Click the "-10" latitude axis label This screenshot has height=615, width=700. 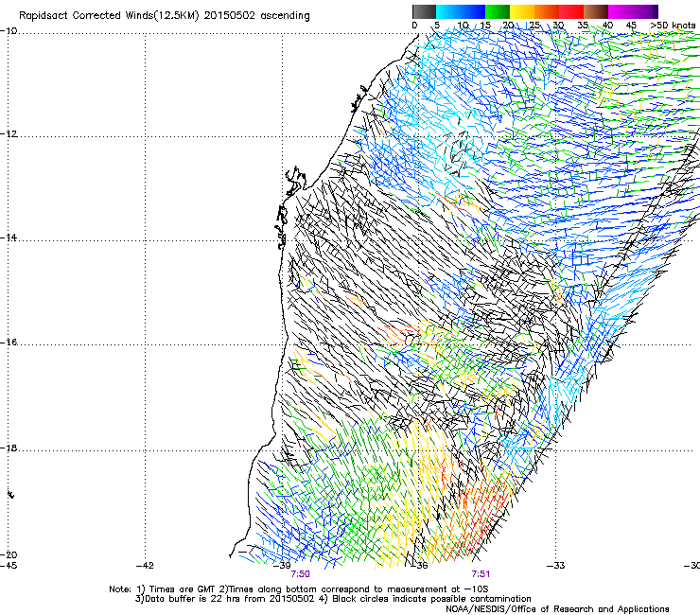(x=9, y=31)
